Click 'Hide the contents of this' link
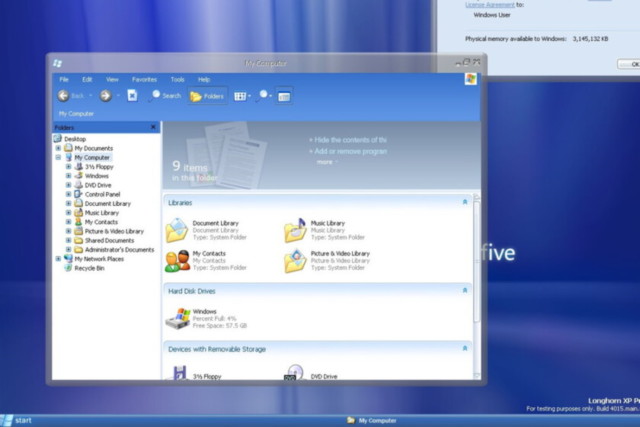This screenshot has width=640, height=427. (348, 140)
